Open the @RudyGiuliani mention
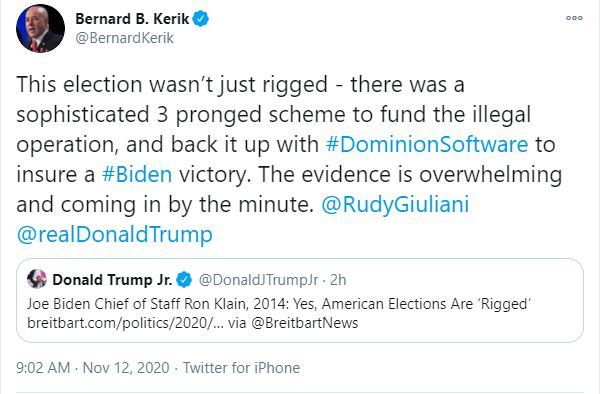601x394 pixels. tap(395, 204)
